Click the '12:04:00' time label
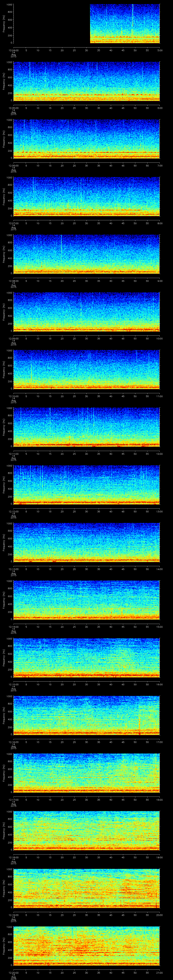173x980 pixels. pyautogui.click(x=13, y=50)
